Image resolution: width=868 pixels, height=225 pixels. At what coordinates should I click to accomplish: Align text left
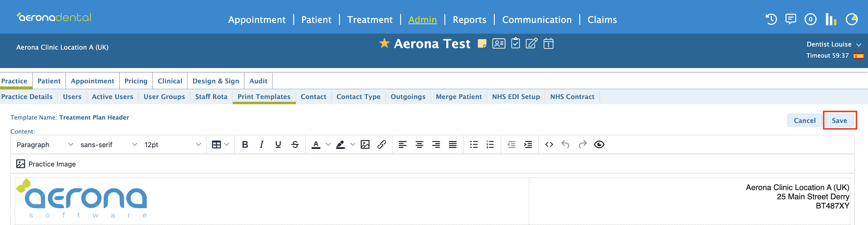(x=403, y=145)
